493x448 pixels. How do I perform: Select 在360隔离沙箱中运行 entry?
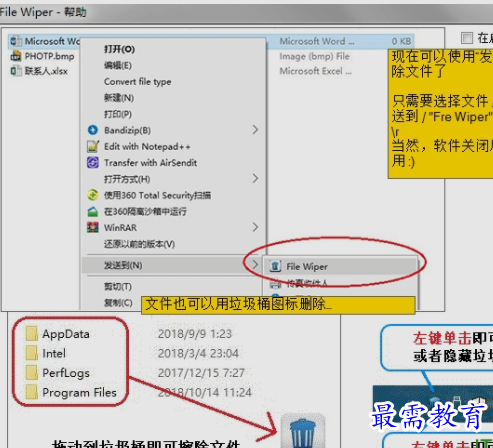coord(145,211)
